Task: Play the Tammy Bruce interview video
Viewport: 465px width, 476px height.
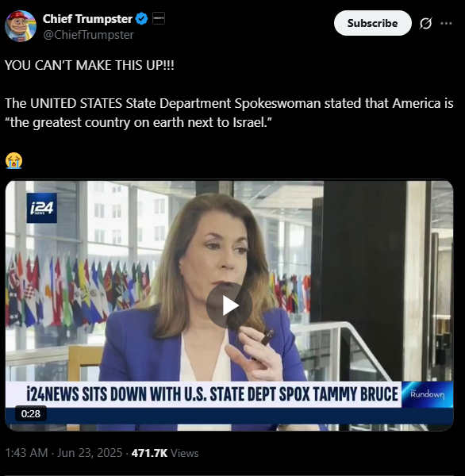Action: [229, 305]
